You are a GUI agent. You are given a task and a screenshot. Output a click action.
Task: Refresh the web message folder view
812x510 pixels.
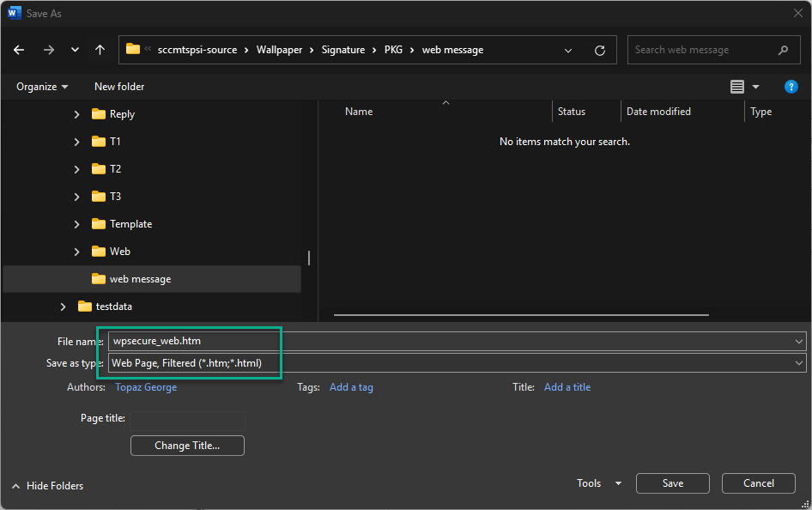click(600, 50)
